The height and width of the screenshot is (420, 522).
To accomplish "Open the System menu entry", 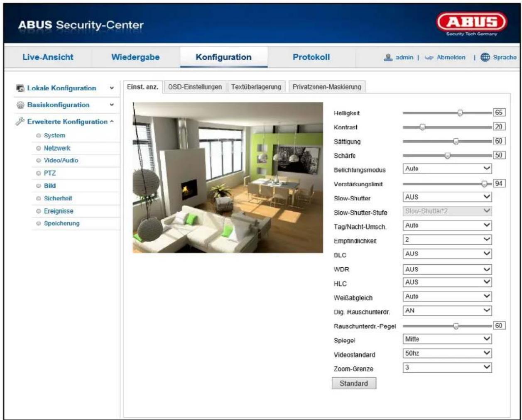I will (54, 136).
